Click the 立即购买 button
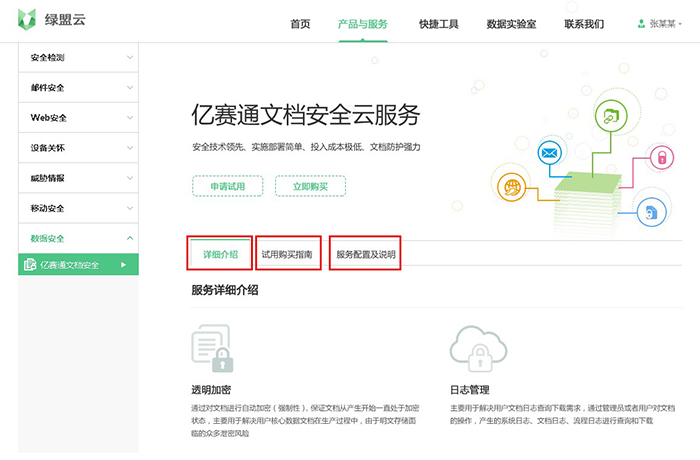This screenshot has width=700, height=460. pyautogui.click(x=310, y=186)
